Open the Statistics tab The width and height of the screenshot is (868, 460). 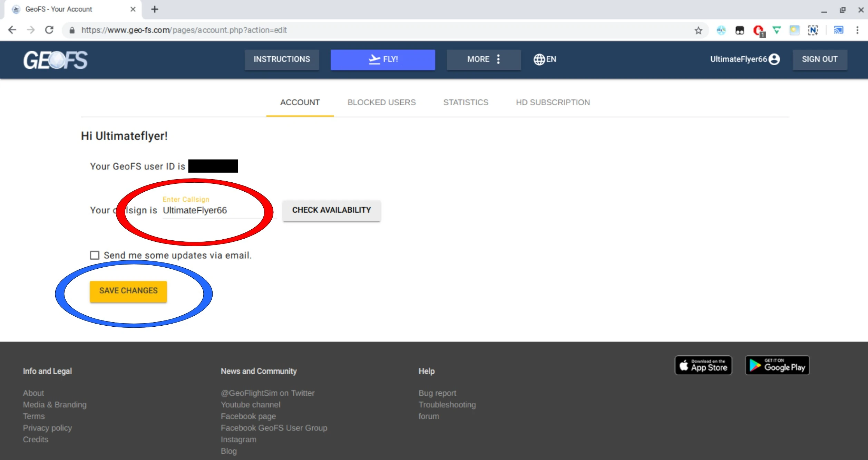tap(466, 103)
